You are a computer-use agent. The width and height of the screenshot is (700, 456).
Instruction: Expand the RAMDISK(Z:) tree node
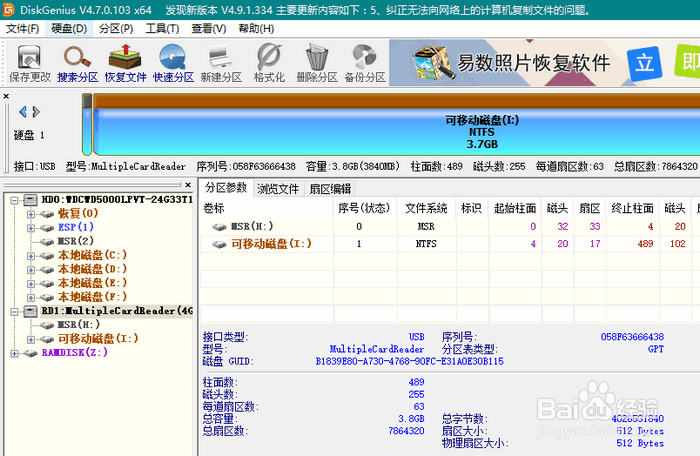[x=14, y=353]
